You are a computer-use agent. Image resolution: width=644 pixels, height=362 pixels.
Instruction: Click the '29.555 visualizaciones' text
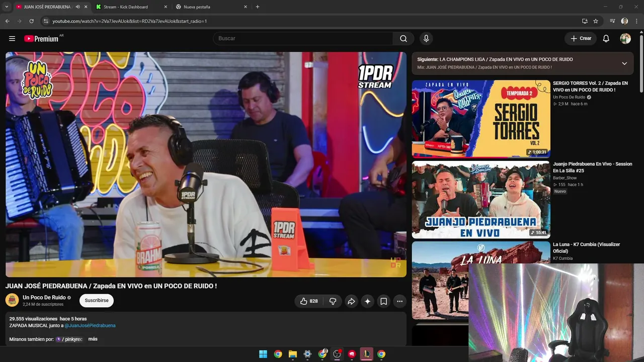coord(34,319)
